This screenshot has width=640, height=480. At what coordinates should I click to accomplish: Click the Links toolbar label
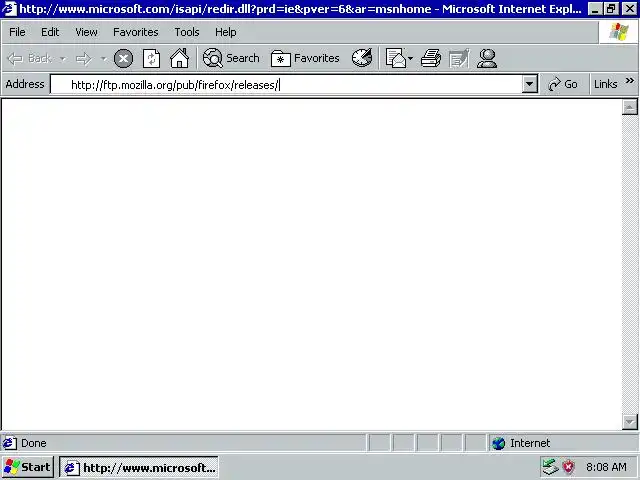click(605, 84)
